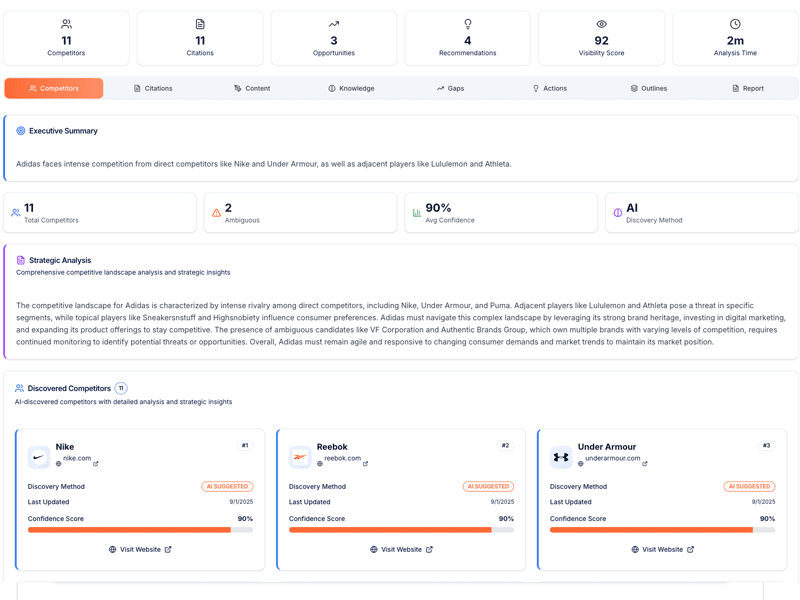Open the reebok.com link
800x600 pixels.
point(342,458)
